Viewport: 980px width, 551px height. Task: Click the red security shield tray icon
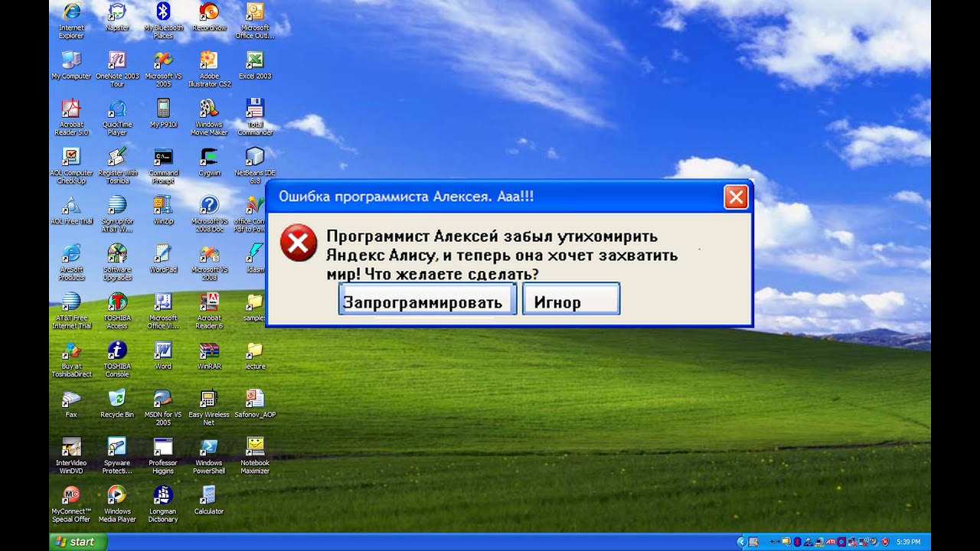point(885,542)
